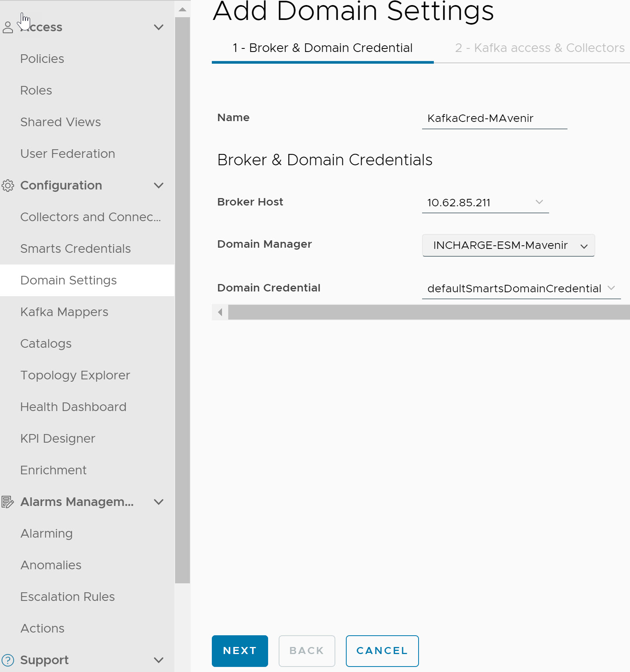Open Kafka Mappers page
630x672 pixels.
[64, 312]
